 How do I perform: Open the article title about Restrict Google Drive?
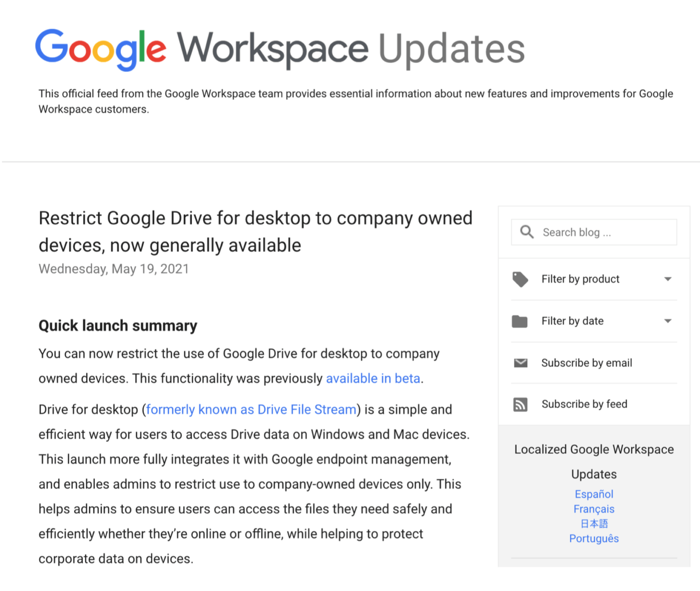pyautogui.click(x=255, y=232)
